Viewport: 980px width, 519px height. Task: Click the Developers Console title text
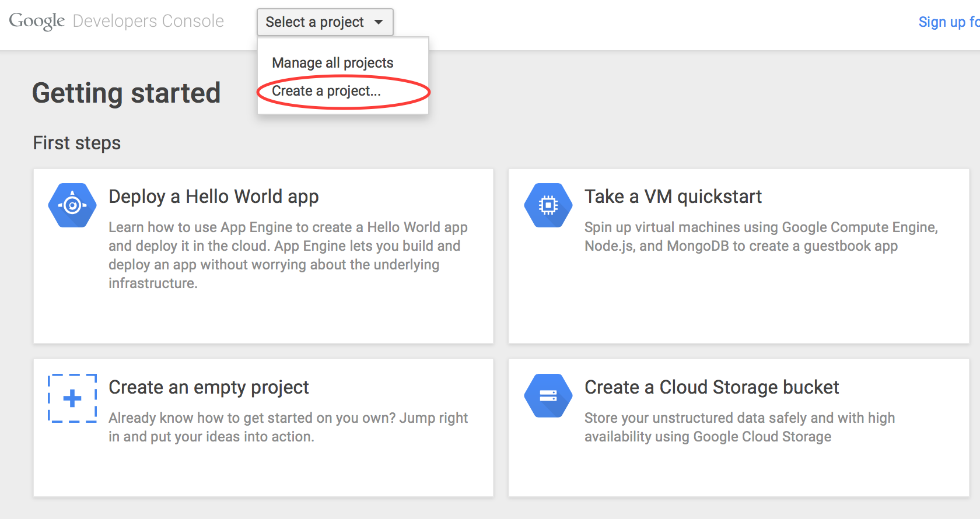[x=148, y=21]
